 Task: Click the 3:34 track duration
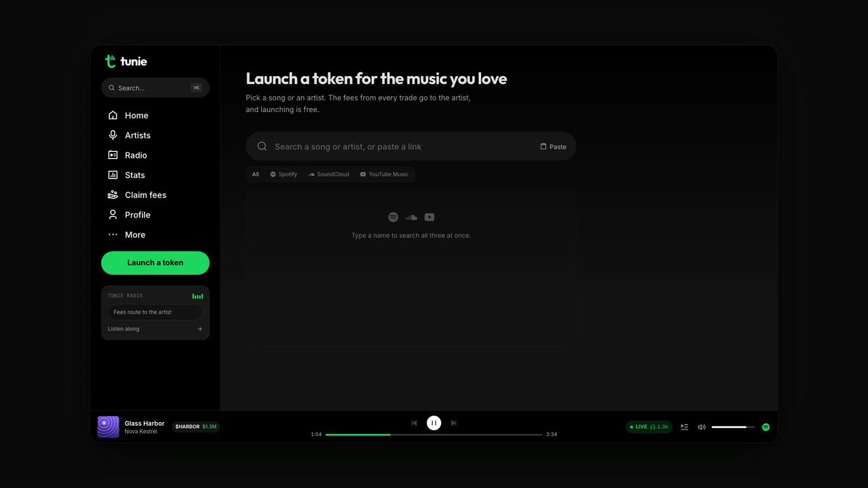coord(552,435)
